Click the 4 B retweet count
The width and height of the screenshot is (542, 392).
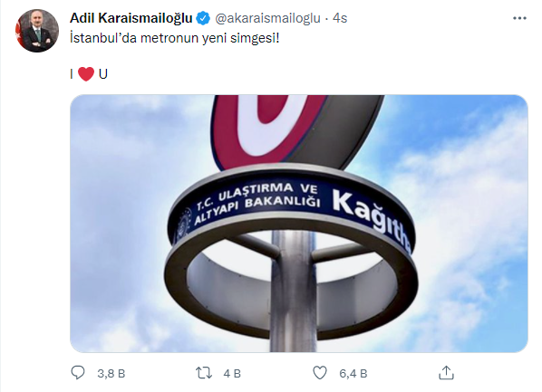pos(232,373)
